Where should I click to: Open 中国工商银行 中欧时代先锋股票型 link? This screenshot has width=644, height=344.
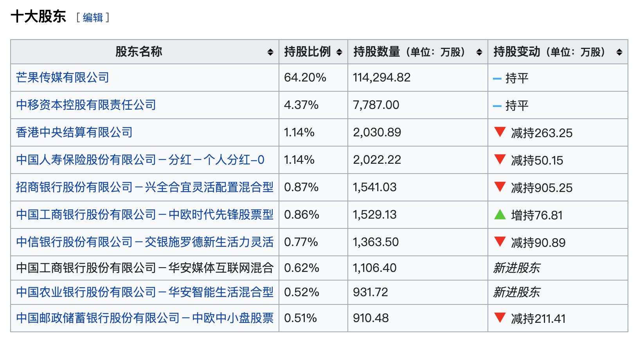[145, 215]
